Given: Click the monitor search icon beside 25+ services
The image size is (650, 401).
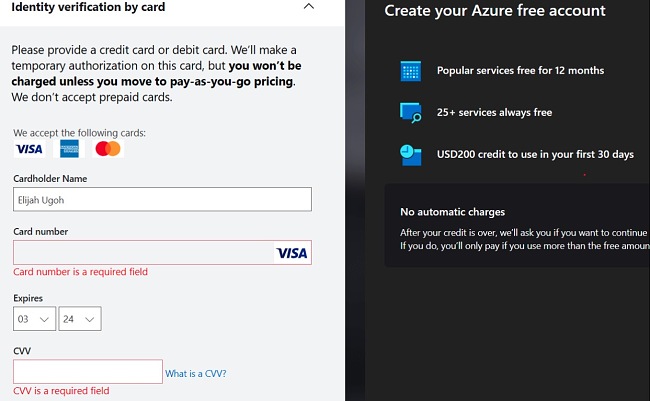Looking at the screenshot, I should point(411,113).
